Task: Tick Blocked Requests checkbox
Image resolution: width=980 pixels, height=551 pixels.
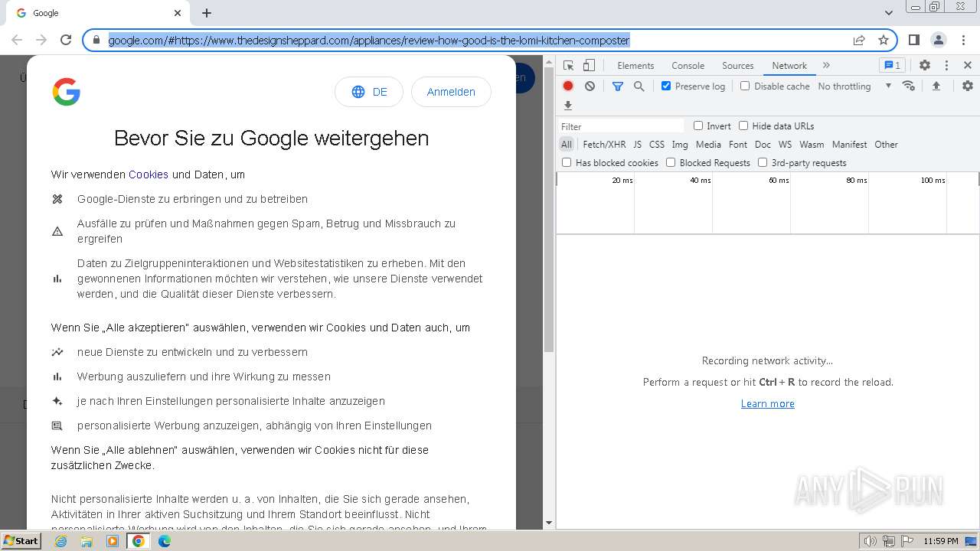Action: point(671,162)
